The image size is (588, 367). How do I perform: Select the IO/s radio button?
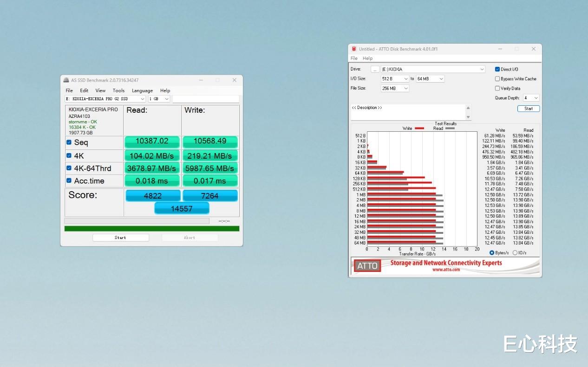515,253
